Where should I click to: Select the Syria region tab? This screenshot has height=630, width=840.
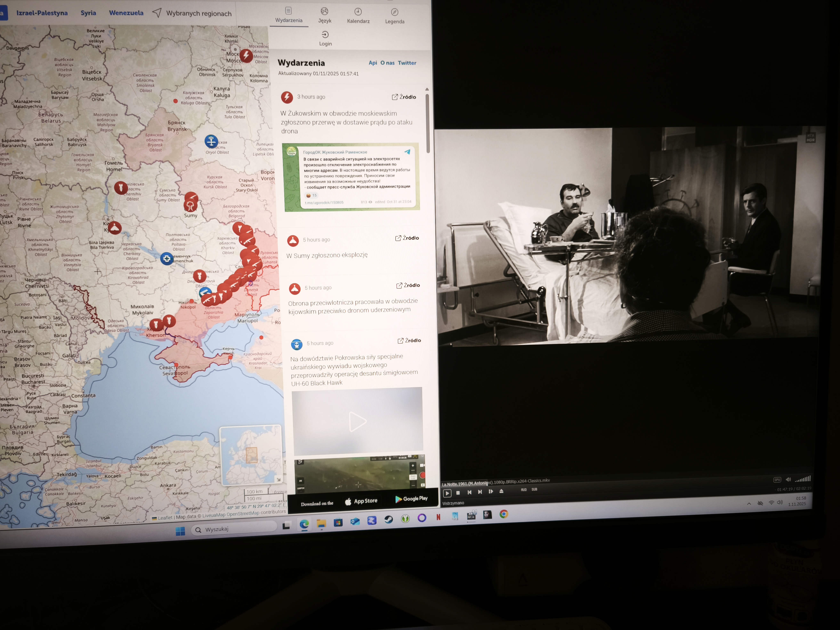tap(88, 13)
